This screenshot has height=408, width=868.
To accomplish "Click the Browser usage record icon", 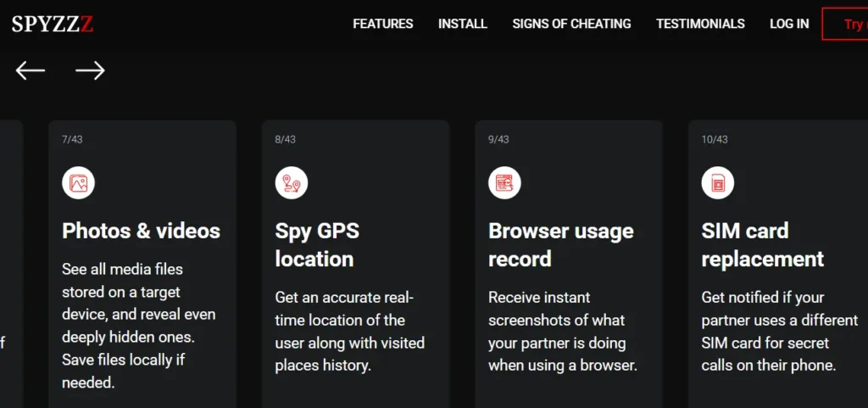I will pyautogui.click(x=504, y=182).
